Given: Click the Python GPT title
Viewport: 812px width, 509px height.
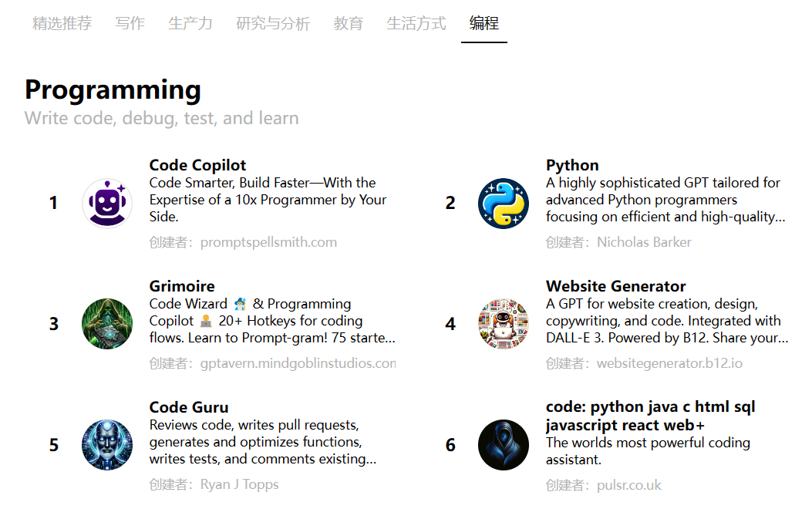Looking at the screenshot, I should click(572, 165).
